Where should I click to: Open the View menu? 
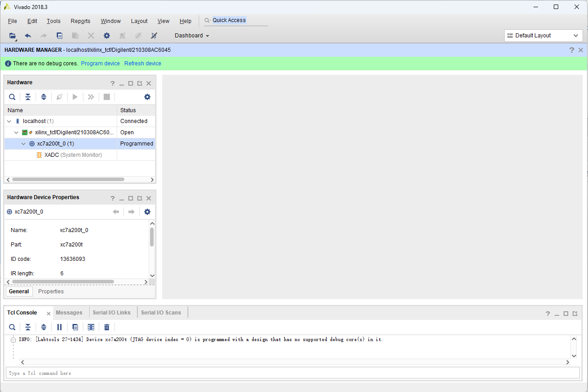[x=164, y=21]
